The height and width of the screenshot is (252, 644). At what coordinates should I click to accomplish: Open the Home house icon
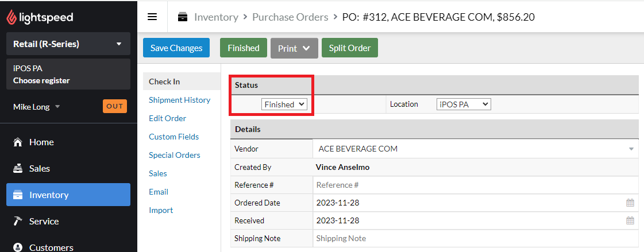[18, 142]
